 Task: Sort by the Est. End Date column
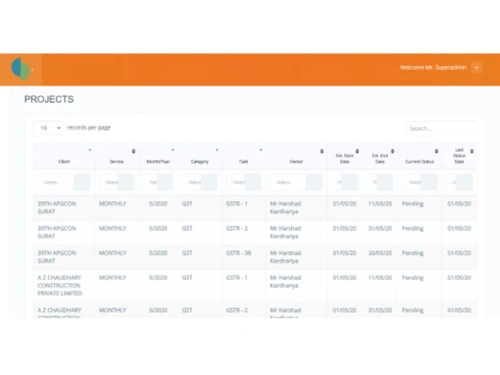pos(380,157)
